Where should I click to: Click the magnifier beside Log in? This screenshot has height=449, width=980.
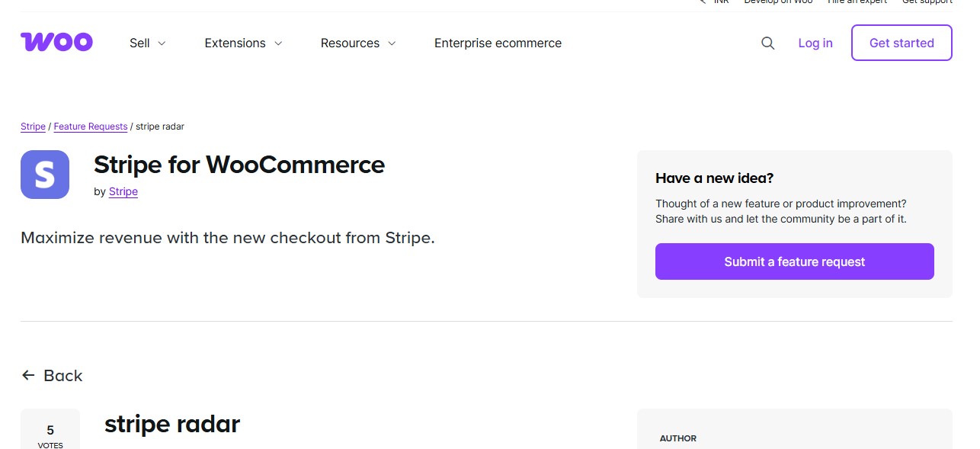(x=767, y=43)
